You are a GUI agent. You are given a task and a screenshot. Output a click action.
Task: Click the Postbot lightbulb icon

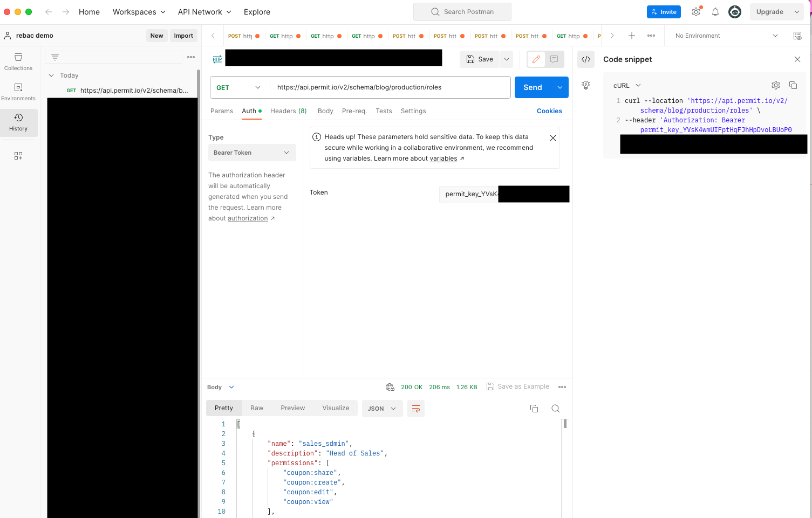(585, 85)
